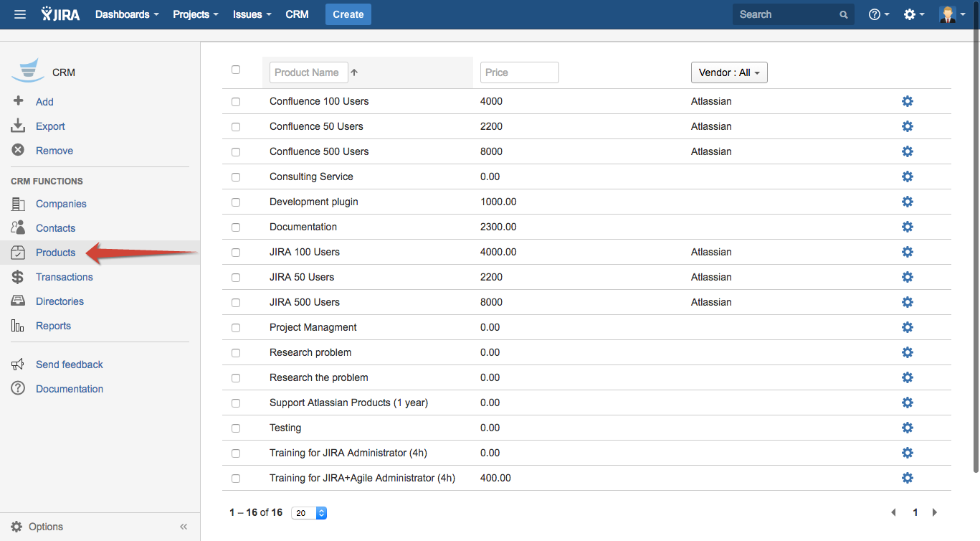This screenshot has width=980, height=541.
Task: Click the blue Create button
Action: coord(348,14)
